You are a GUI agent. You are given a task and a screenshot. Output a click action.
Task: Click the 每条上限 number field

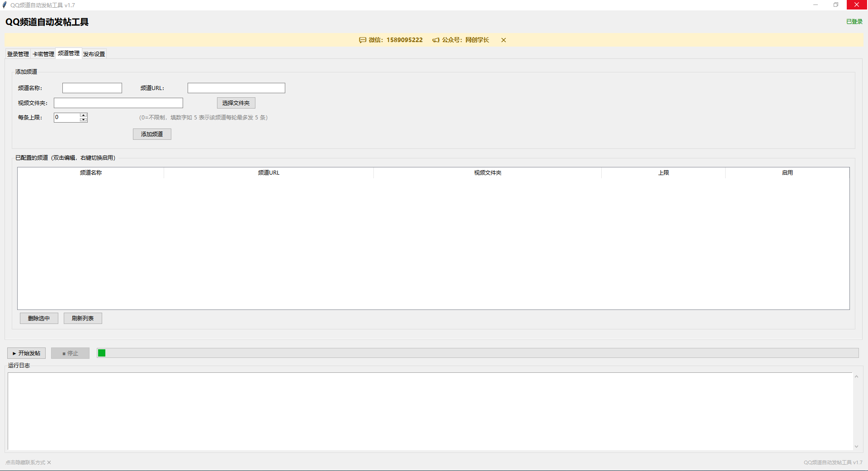(x=67, y=117)
